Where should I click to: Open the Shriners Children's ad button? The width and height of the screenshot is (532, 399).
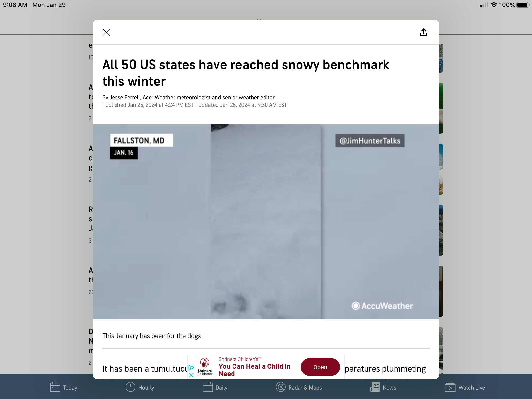coord(320,367)
